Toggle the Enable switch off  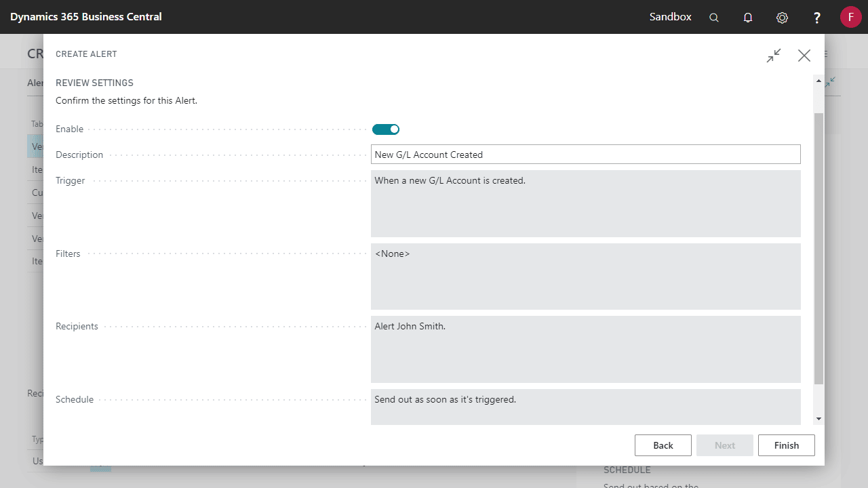coord(386,129)
